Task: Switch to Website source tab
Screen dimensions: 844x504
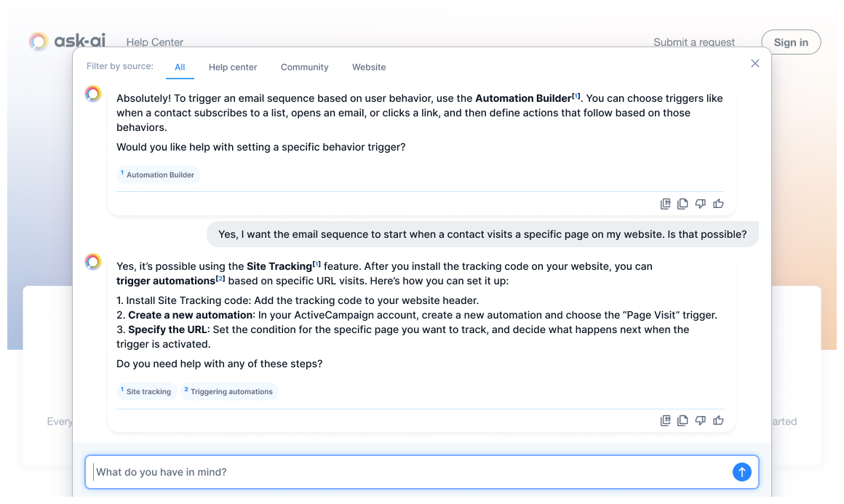Action: (x=369, y=67)
